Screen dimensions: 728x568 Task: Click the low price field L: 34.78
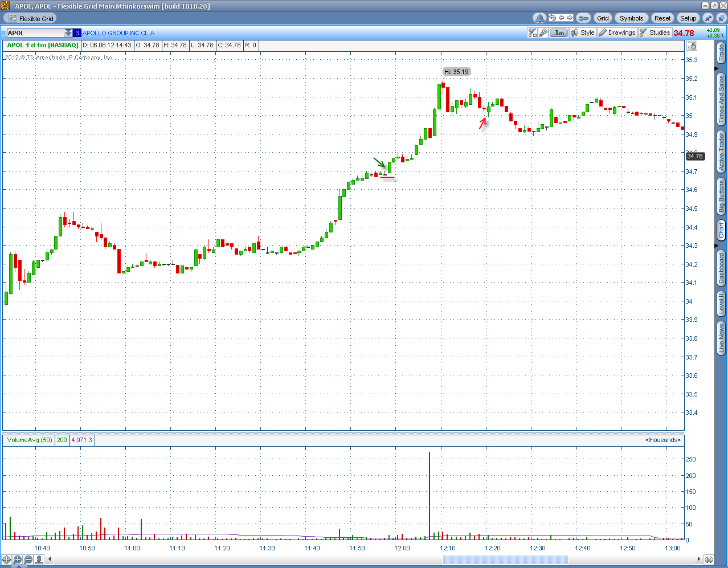pyautogui.click(x=202, y=45)
